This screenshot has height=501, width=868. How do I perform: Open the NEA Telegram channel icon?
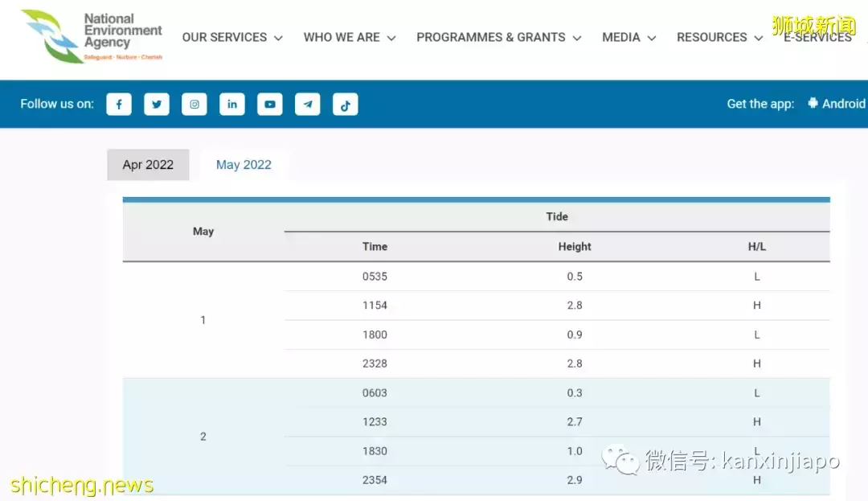click(x=308, y=105)
